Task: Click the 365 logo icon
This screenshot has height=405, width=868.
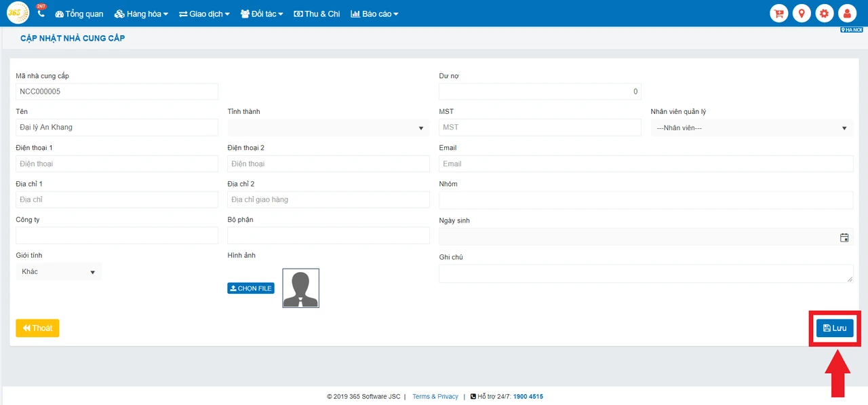Action: 18,13
